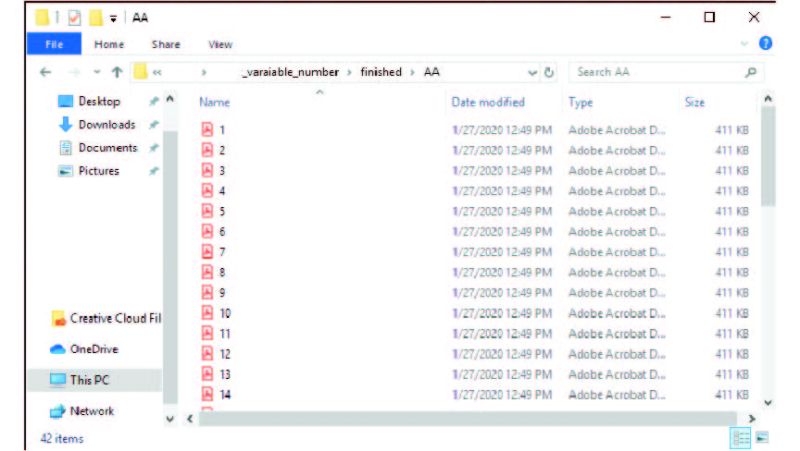Open the File ribbon tab
The height and width of the screenshot is (451, 800).
point(54,44)
